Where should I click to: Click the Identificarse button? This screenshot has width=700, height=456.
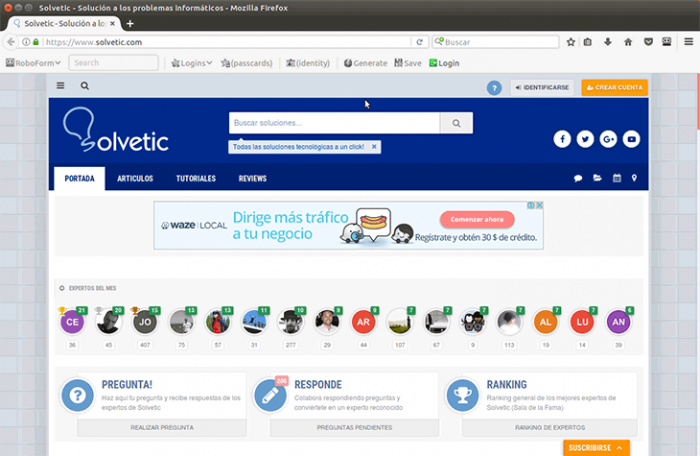click(542, 88)
